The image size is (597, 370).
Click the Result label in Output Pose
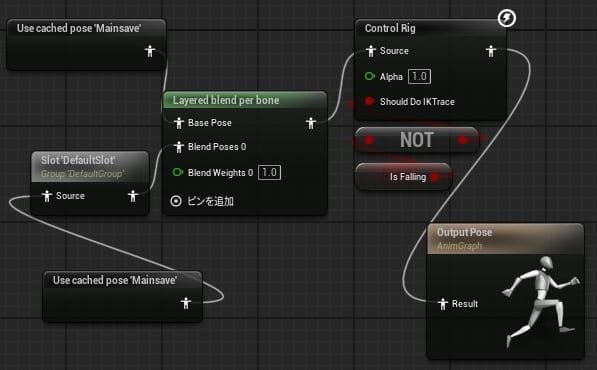465,304
